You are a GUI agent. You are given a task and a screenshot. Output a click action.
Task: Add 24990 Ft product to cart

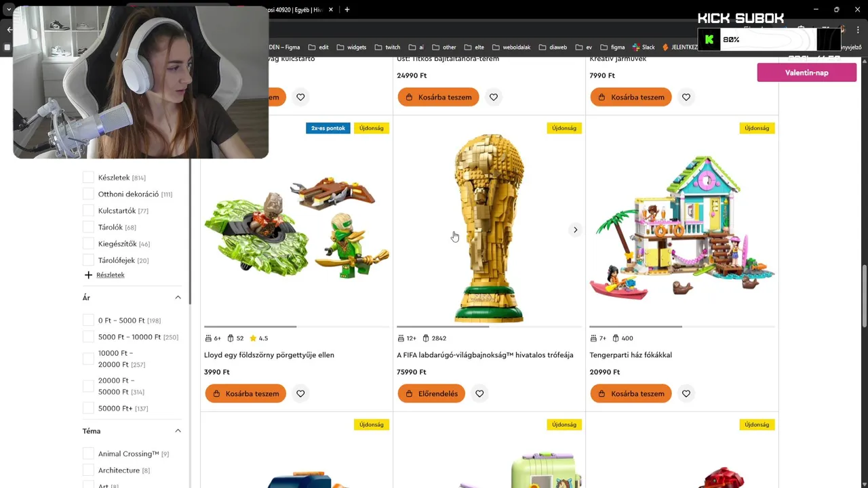coord(438,97)
